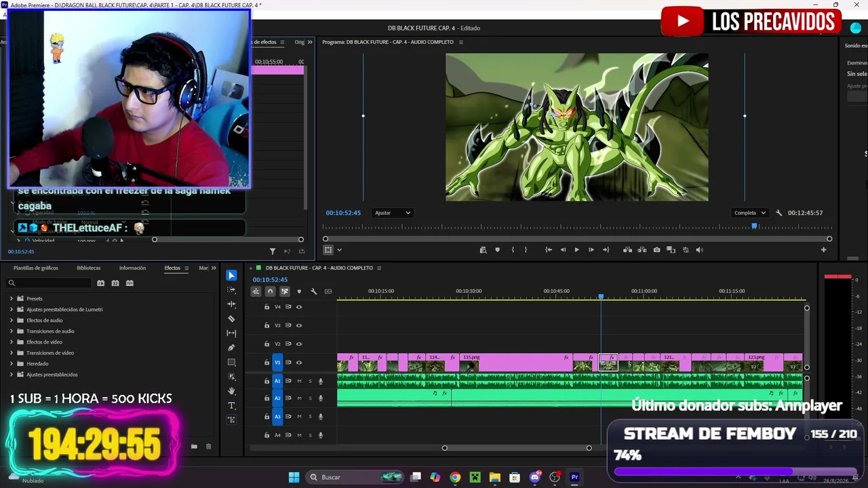
Task: Select the Slip tool
Action: [x=231, y=333]
